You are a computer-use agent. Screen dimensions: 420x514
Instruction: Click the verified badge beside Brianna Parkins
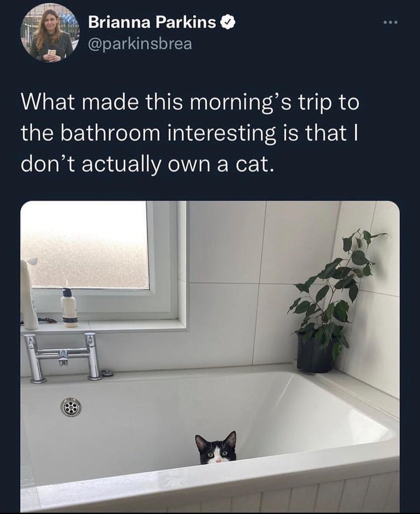point(227,22)
